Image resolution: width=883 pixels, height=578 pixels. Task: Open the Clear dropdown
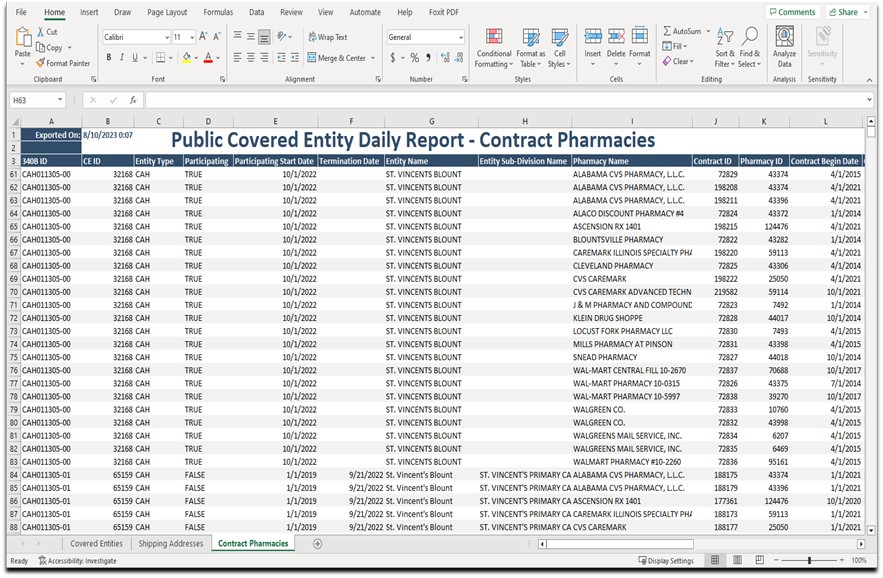coord(679,61)
